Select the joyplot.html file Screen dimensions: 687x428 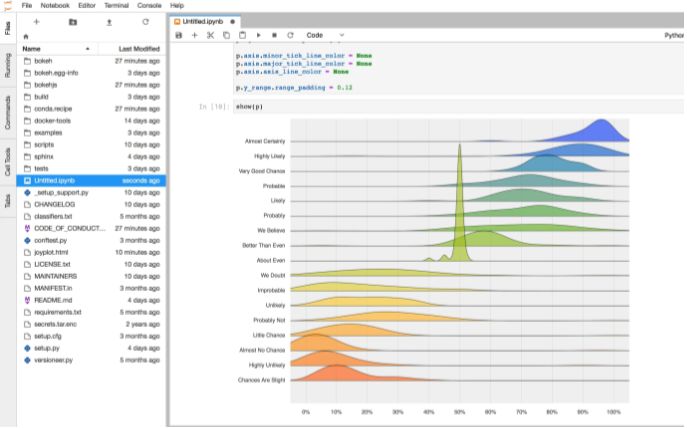coord(91,252)
